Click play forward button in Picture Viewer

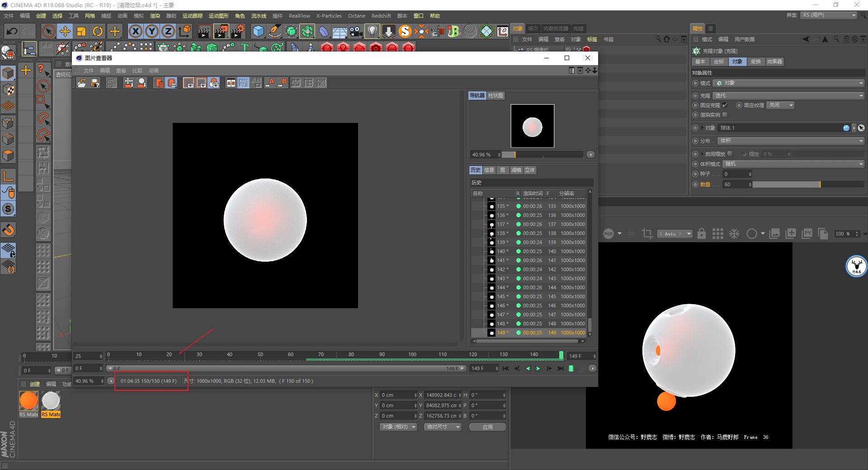pyautogui.click(x=538, y=368)
